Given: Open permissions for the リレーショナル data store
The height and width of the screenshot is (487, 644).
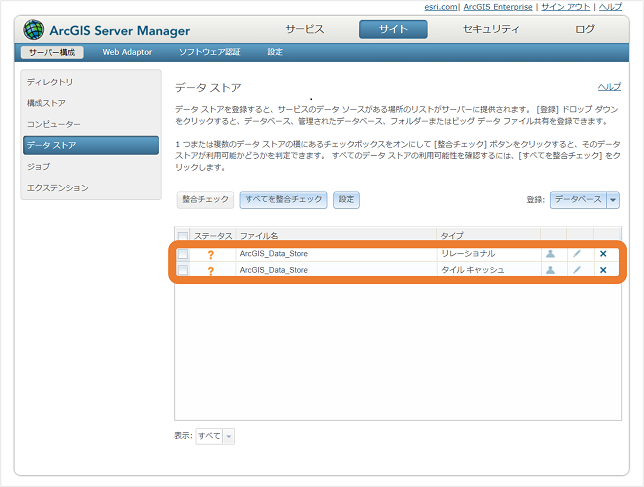Looking at the screenshot, I should click(x=550, y=254).
